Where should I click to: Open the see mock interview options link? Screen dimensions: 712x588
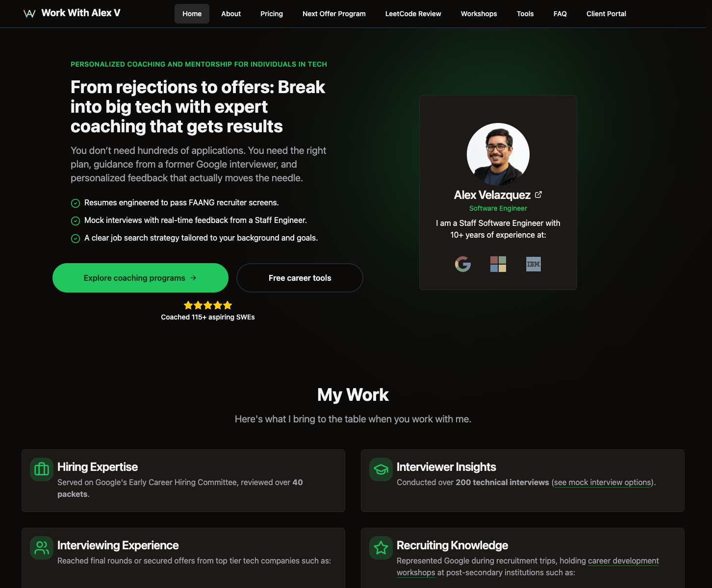[603, 482]
